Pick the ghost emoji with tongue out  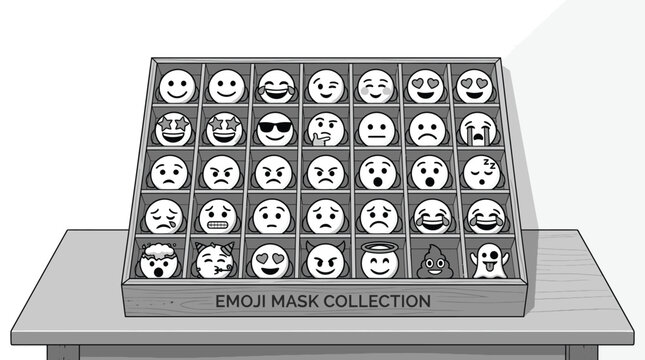490,260
